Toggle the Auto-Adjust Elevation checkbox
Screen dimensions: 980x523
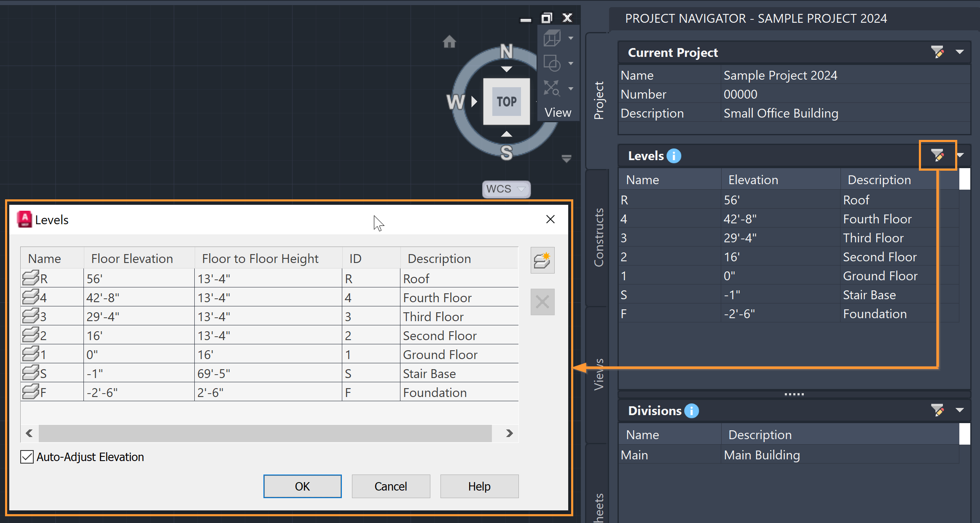click(x=27, y=457)
